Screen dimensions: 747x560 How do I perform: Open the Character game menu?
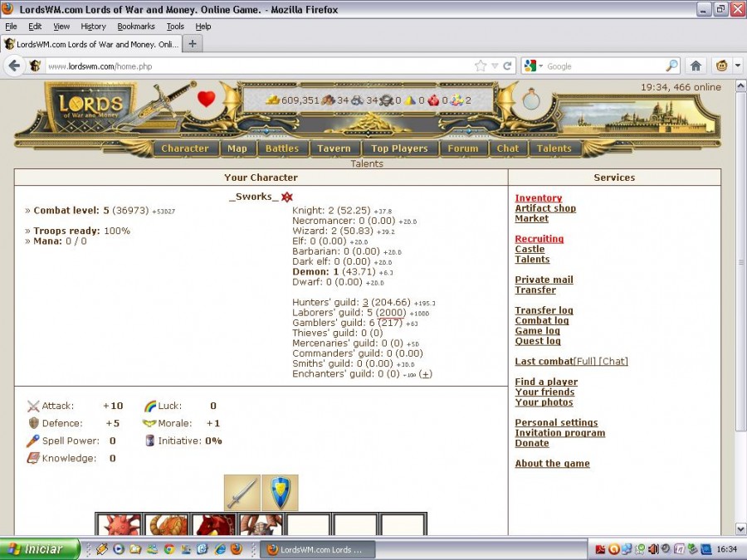click(185, 149)
